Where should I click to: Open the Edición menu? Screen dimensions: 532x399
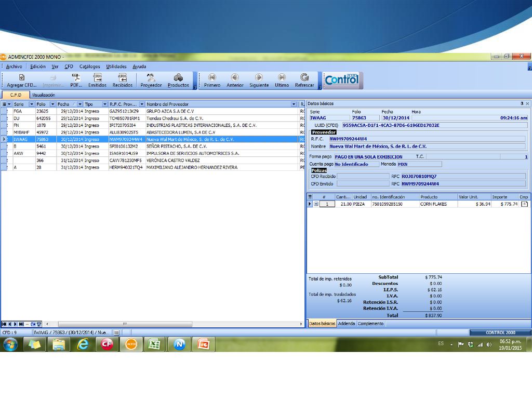(x=37, y=66)
